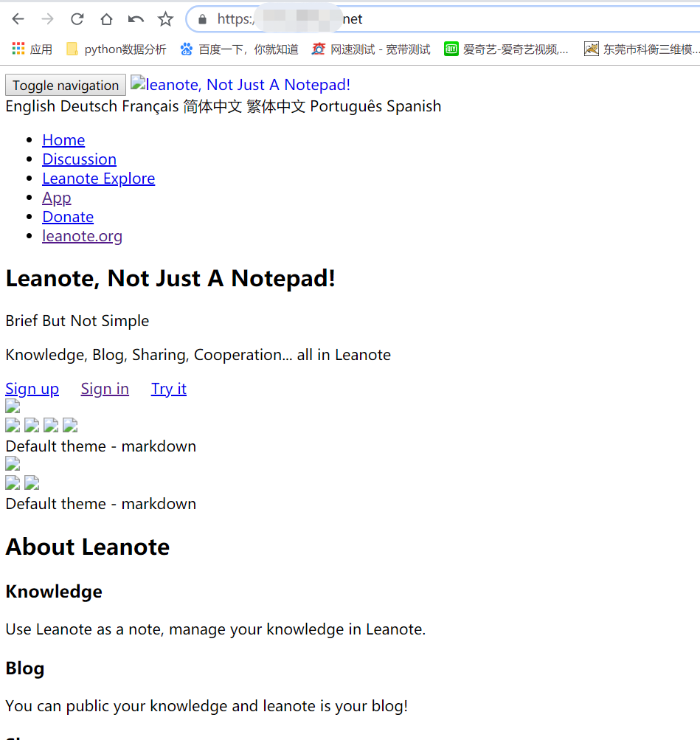This screenshot has width=700, height=740.
Task: Reload the page with the refresh icon
Action: [77, 19]
